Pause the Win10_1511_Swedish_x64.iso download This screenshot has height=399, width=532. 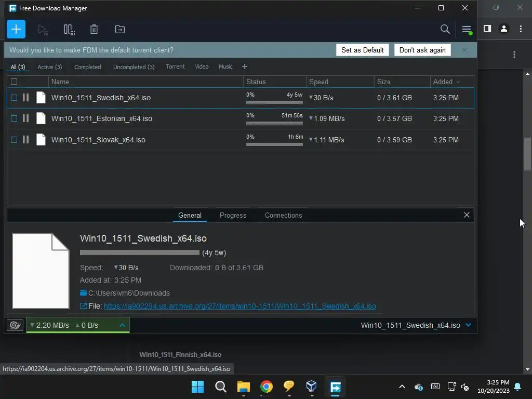26,98
